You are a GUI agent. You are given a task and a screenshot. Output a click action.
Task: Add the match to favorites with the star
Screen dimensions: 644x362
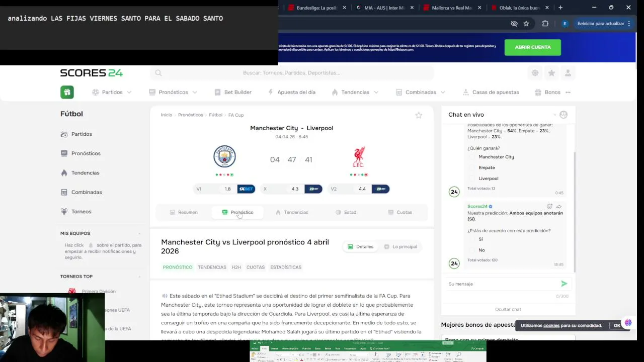click(419, 115)
